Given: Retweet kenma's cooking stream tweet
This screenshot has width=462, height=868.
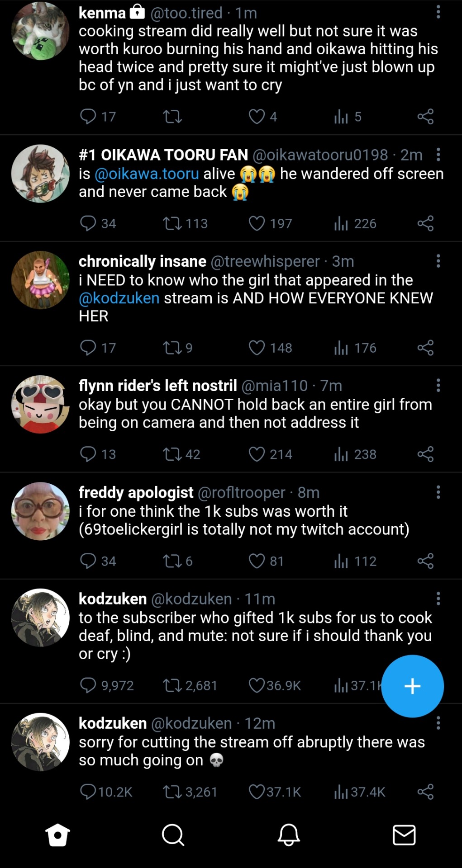Looking at the screenshot, I should click(172, 117).
